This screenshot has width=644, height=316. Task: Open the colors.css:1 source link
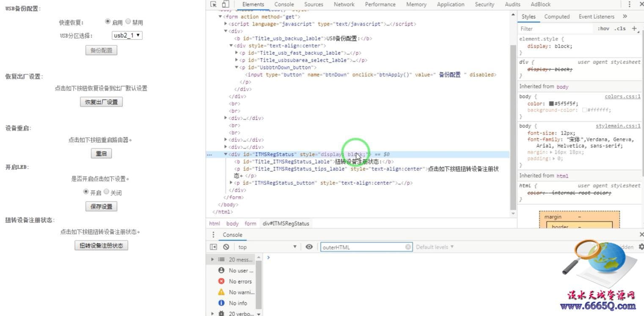(622, 96)
